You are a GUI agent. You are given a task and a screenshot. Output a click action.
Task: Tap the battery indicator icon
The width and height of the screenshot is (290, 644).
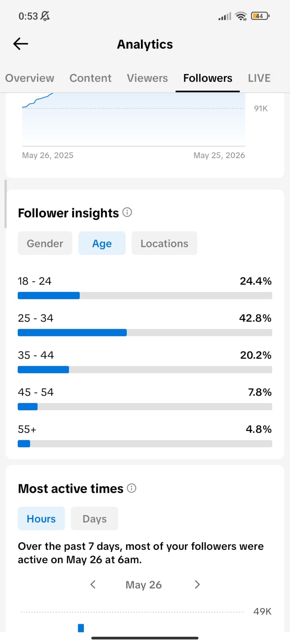(x=260, y=16)
